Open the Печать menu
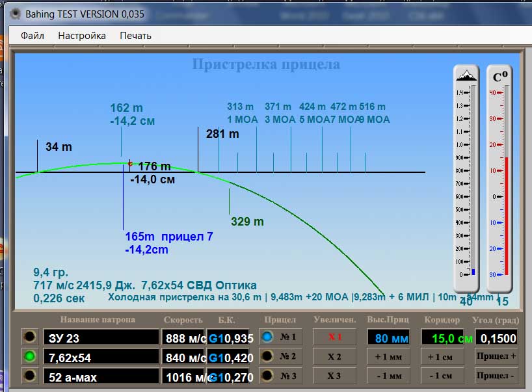The height and width of the screenshot is (392, 532). 135,36
